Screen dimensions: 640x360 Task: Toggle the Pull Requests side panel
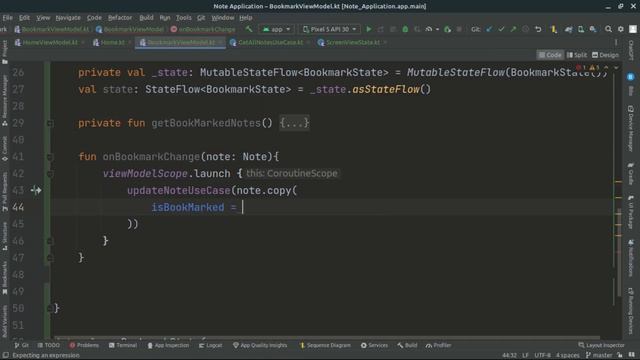coord(4,191)
